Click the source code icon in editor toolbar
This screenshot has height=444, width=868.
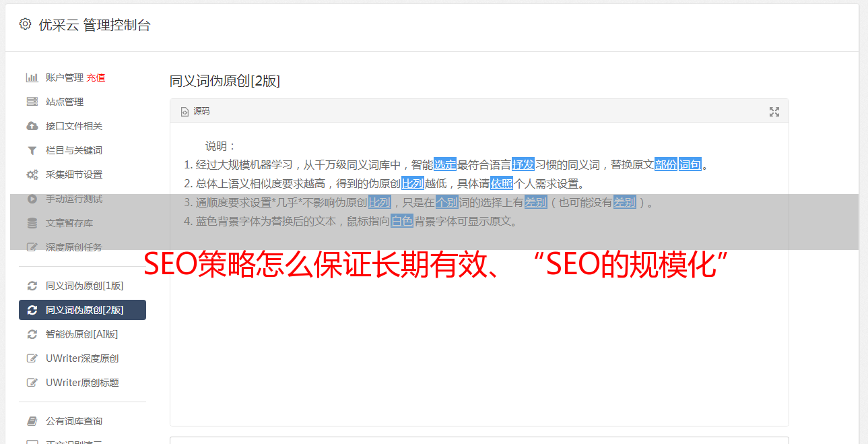pyautogui.click(x=185, y=112)
